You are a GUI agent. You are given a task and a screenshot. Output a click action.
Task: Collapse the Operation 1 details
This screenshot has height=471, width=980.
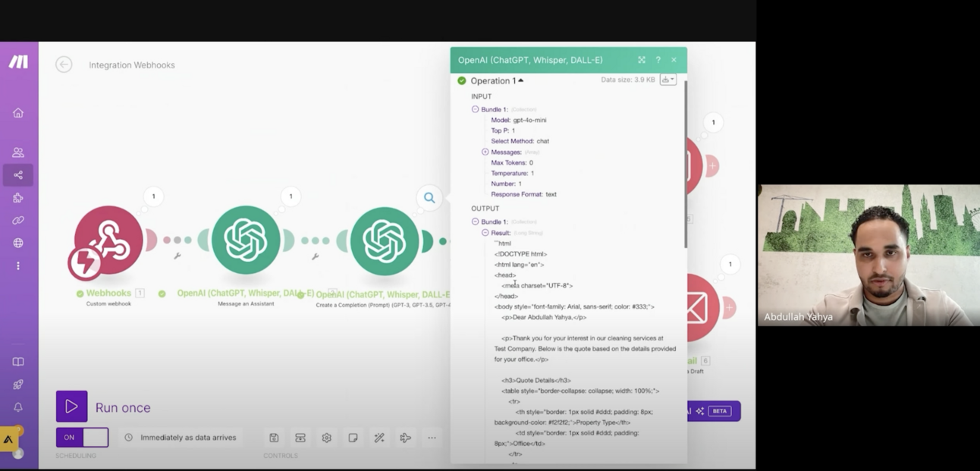pyautogui.click(x=520, y=80)
